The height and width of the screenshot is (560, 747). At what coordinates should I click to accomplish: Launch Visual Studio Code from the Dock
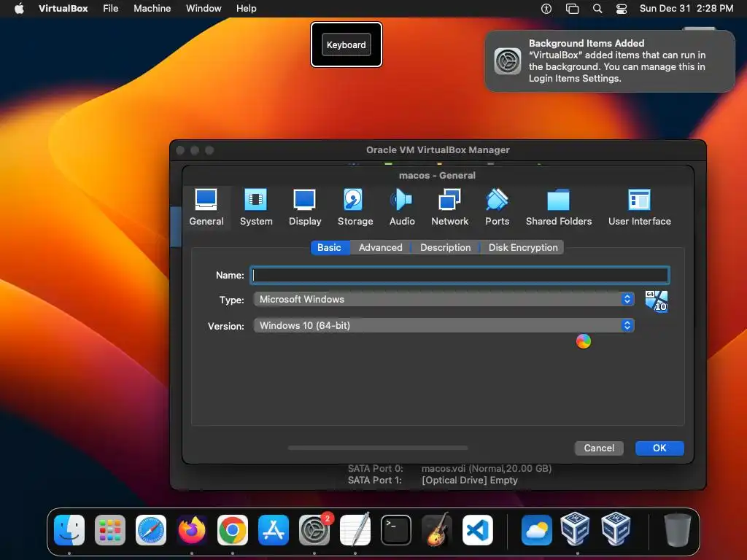click(477, 530)
